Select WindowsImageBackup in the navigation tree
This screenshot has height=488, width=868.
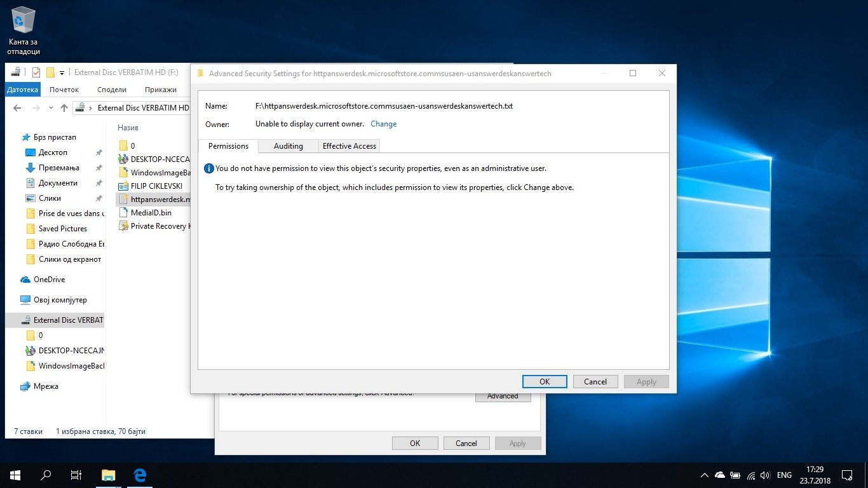(x=65, y=366)
